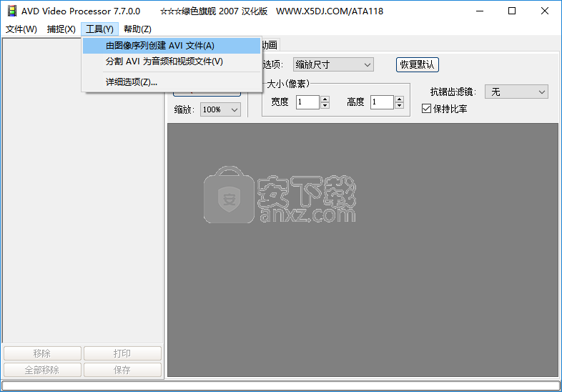
Task: Increase 宽度 with the up arrow
Action: (325, 99)
